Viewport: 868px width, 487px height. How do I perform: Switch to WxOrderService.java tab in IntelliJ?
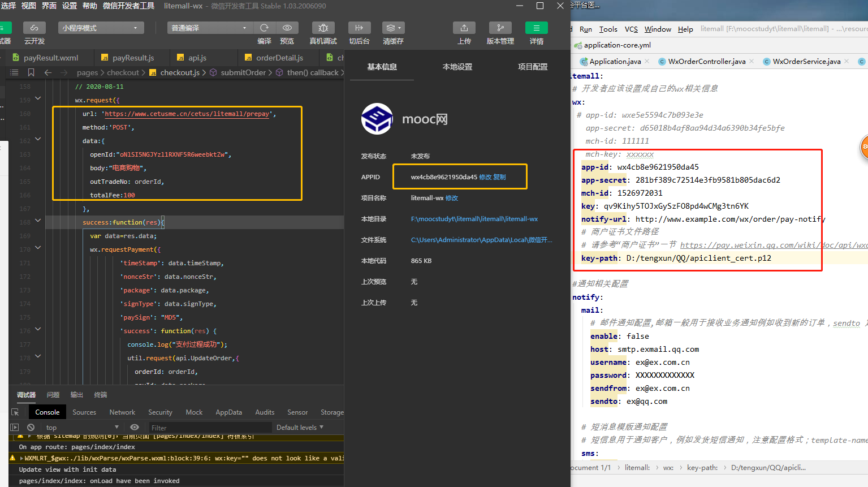(807, 61)
